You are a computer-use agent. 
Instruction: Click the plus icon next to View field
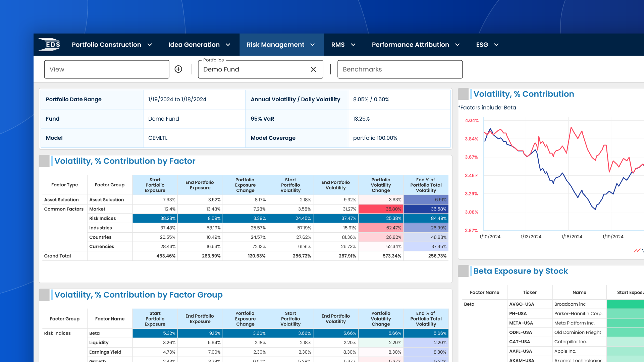pos(178,69)
